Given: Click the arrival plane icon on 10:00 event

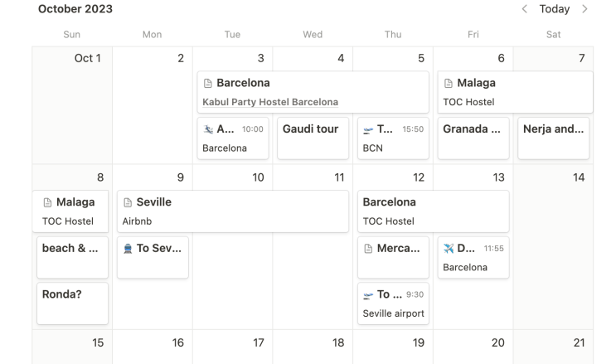Looking at the screenshot, I should click(x=208, y=129).
